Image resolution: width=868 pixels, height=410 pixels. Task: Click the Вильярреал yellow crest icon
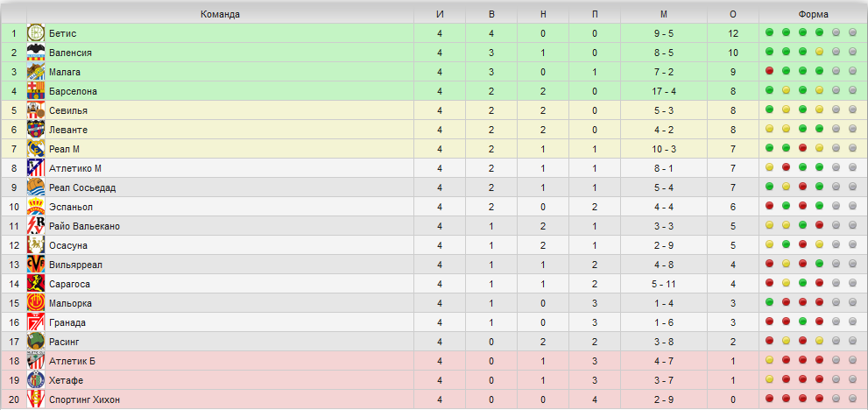[36, 265]
